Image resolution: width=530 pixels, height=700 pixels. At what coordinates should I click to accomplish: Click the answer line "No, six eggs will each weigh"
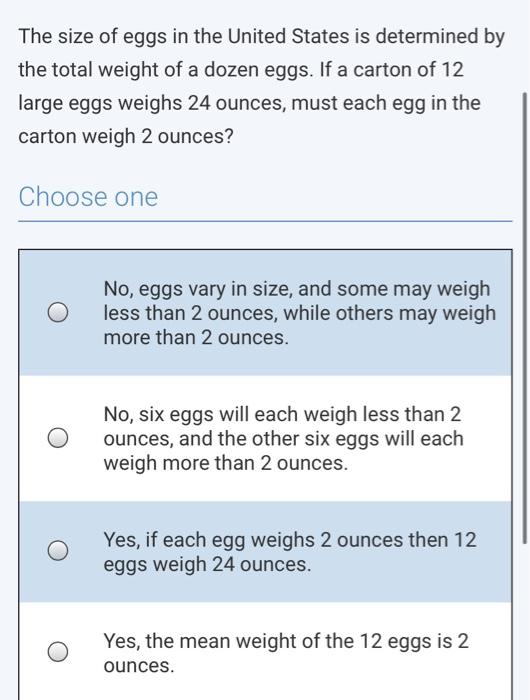point(282,415)
